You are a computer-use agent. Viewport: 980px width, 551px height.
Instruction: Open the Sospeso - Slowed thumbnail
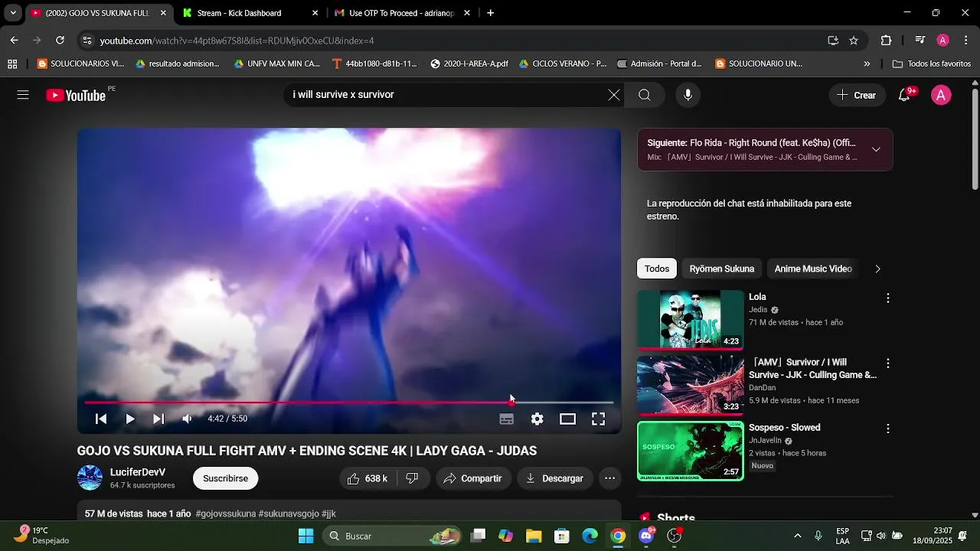pyautogui.click(x=691, y=451)
